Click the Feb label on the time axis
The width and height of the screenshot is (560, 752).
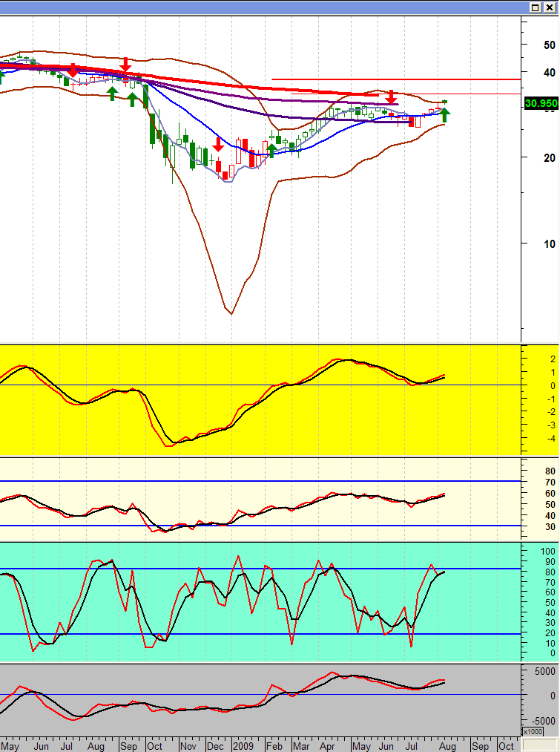click(274, 746)
